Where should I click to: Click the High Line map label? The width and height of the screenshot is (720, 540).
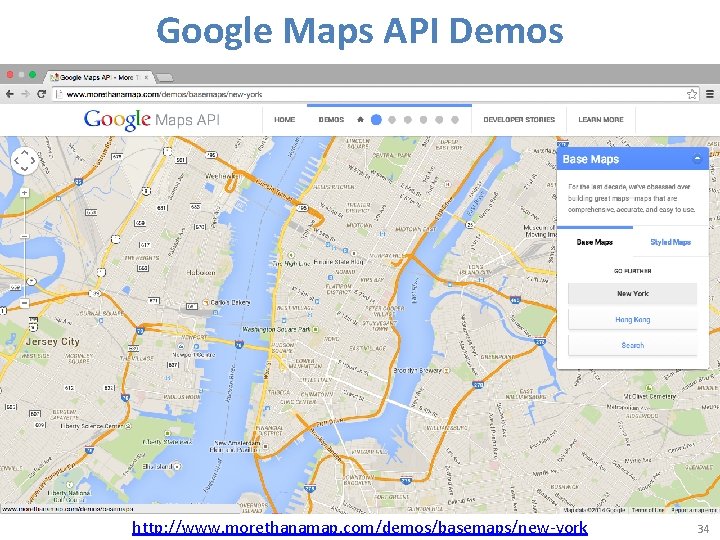292,264
